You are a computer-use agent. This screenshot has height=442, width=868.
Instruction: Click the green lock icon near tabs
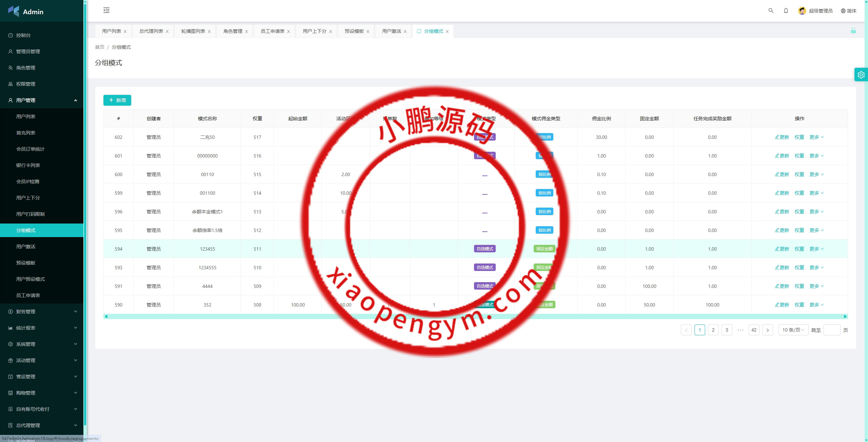click(853, 31)
